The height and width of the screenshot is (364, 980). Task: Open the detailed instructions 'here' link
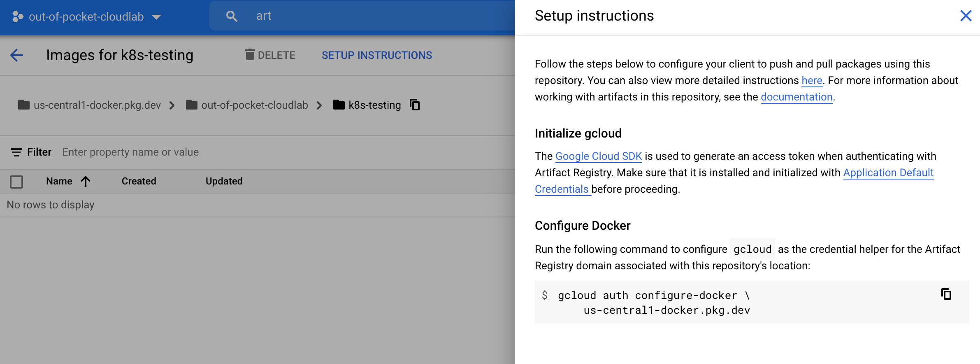tap(811, 81)
